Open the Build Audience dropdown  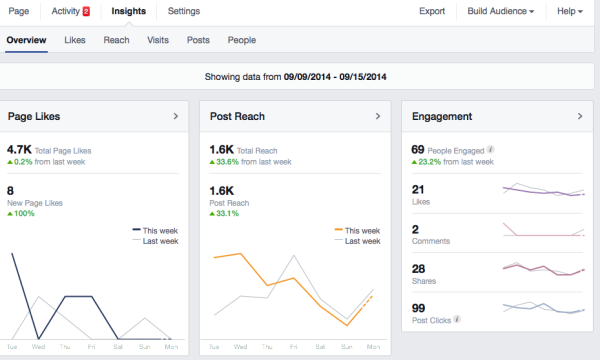point(501,11)
